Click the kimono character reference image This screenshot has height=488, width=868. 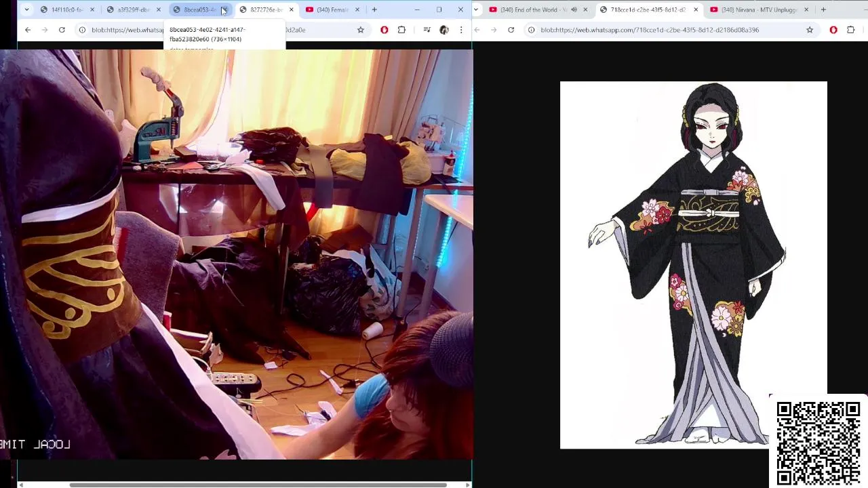(x=693, y=265)
